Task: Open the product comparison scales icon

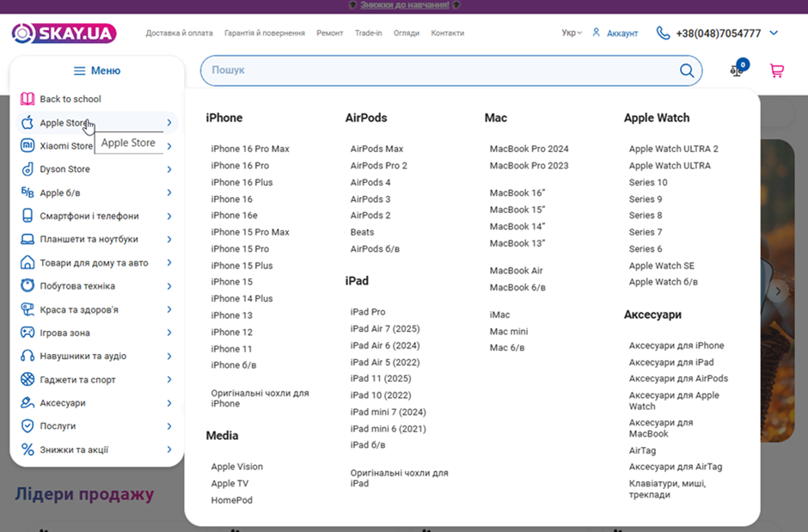Action: pyautogui.click(x=737, y=70)
